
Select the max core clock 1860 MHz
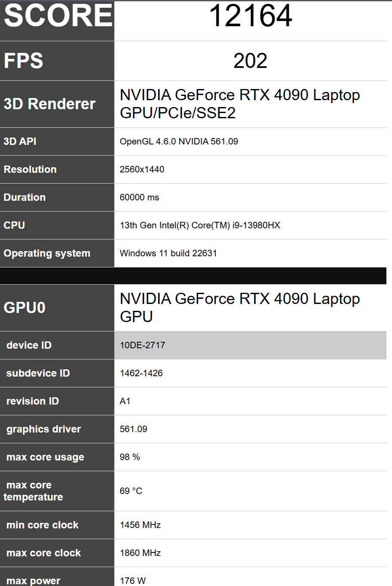(x=140, y=553)
